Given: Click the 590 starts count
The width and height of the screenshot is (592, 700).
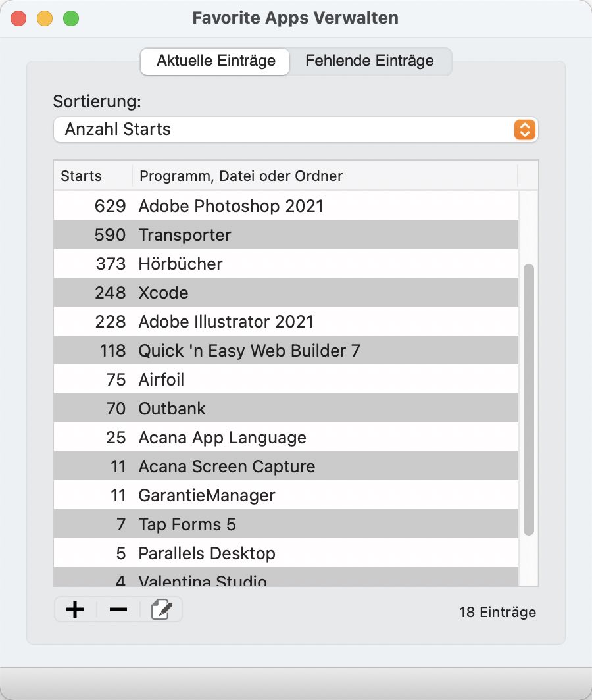Looking at the screenshot, I should point(111,235).
